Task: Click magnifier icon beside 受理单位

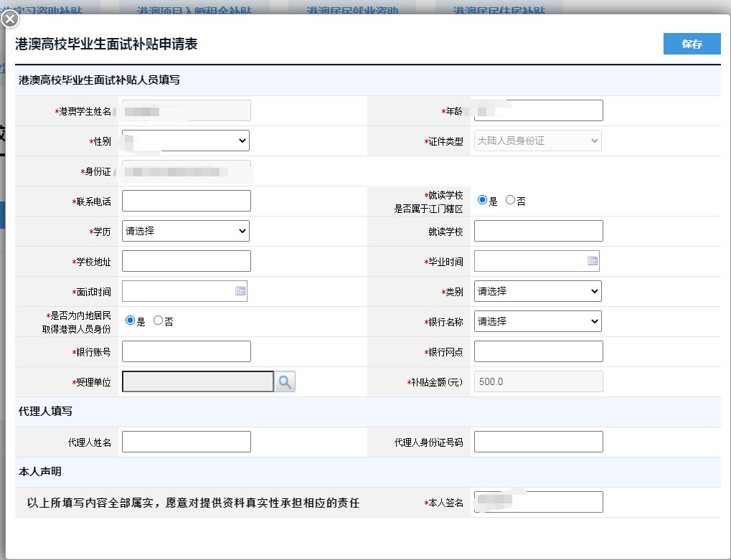Action: pyautogui.click(x=286, y=382)
